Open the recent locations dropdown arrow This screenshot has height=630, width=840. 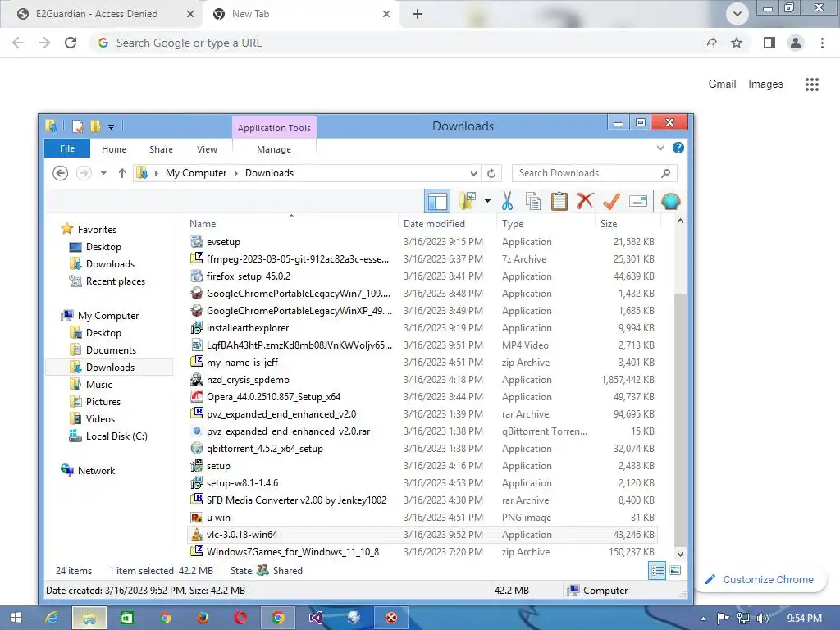coord(103,173)
